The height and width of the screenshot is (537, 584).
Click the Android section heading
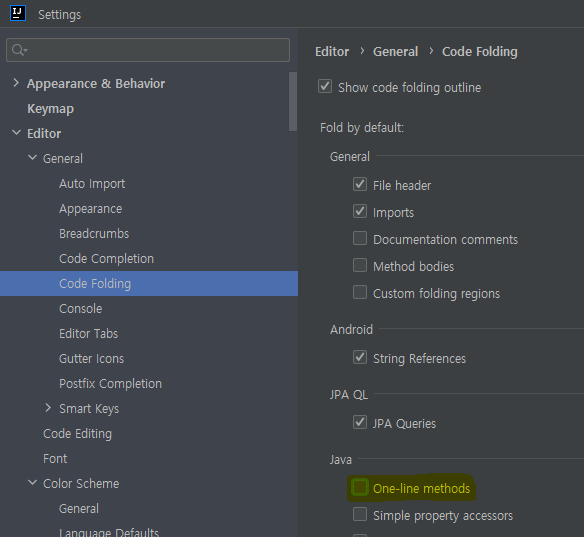(x=351, y=330)
